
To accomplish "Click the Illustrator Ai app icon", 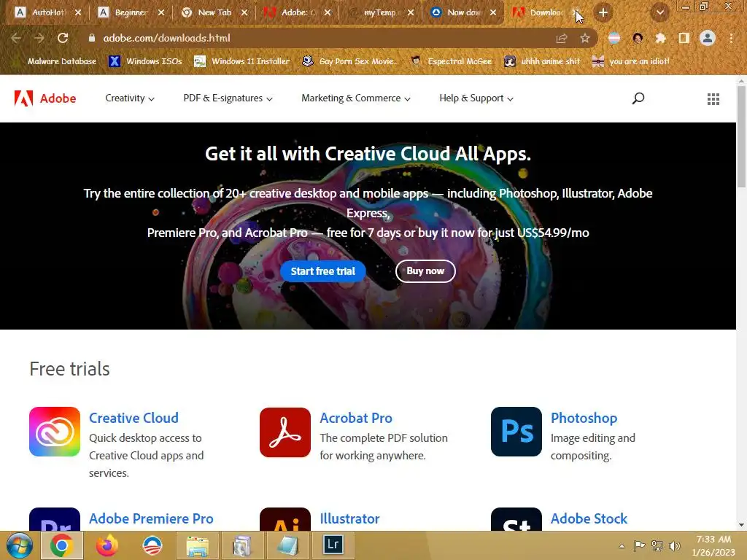I will pos(285,519).
